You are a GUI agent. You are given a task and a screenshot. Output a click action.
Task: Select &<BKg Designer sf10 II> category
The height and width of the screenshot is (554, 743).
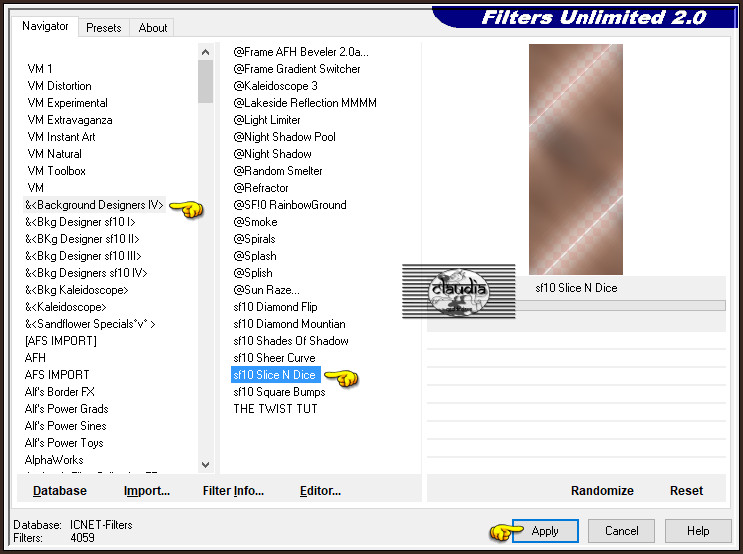tap(82, 239)
